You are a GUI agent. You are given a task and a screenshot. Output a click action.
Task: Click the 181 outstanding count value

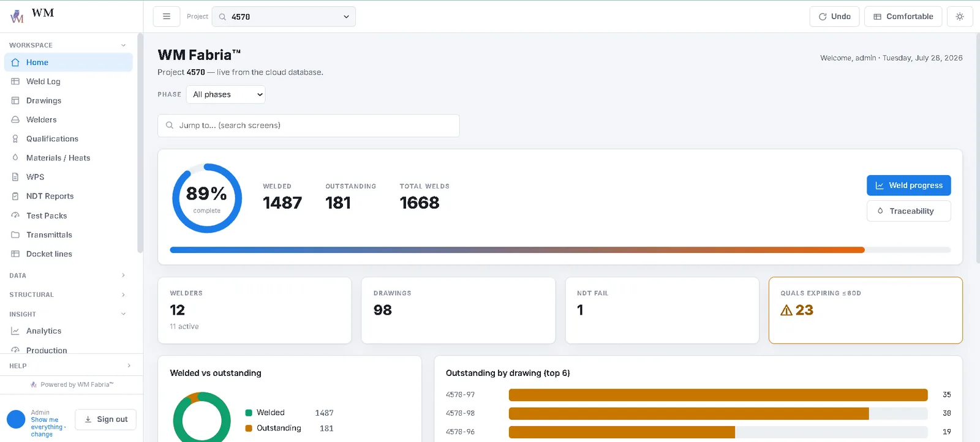pos(338,203)
